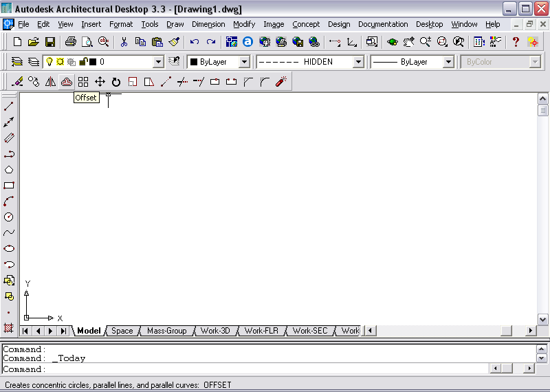Switch to the Space layout tab
The image size is (550, 392).
(122, 331)
